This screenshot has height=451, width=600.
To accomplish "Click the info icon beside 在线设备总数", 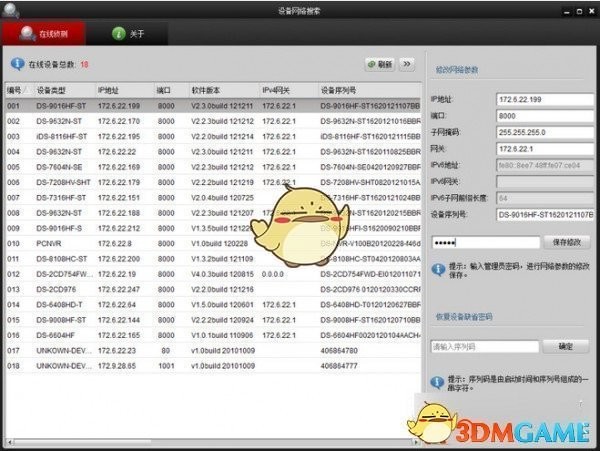I will [16, 64].
